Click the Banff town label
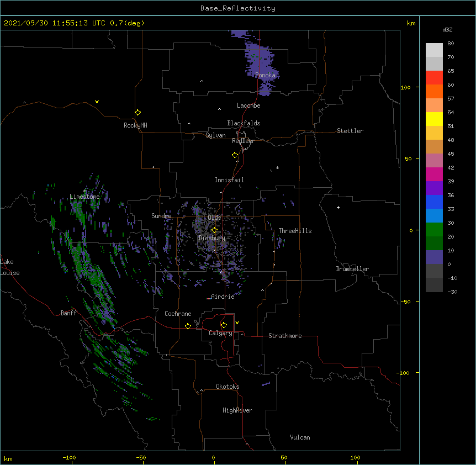The width and height of the screenshot is (476, 465). [x=68, y=313]
